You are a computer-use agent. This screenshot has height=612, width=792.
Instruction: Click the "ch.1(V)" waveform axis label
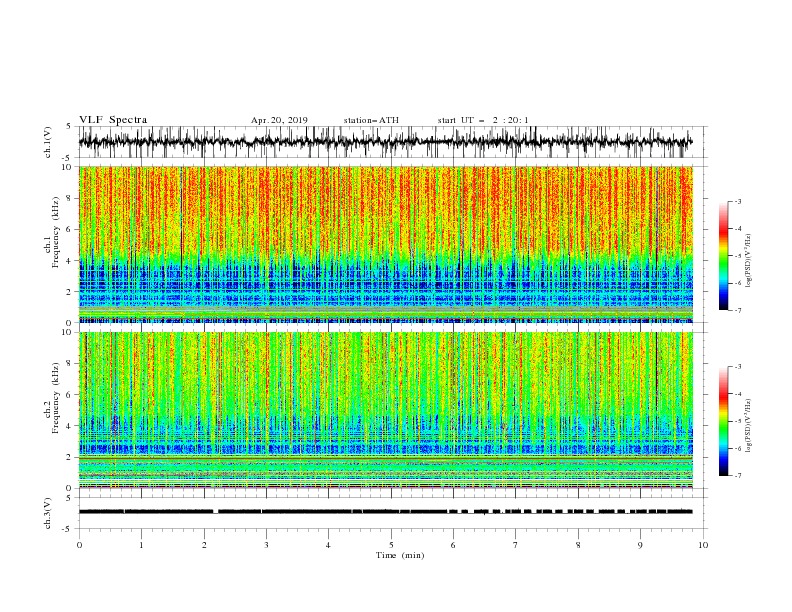(x=48, y=142)
